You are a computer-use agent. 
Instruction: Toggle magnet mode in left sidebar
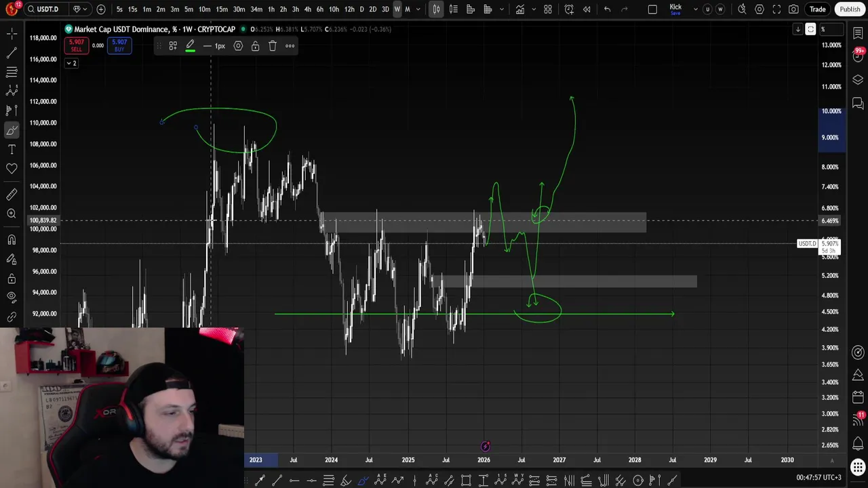pyautogui.click(x=12, y=240)
